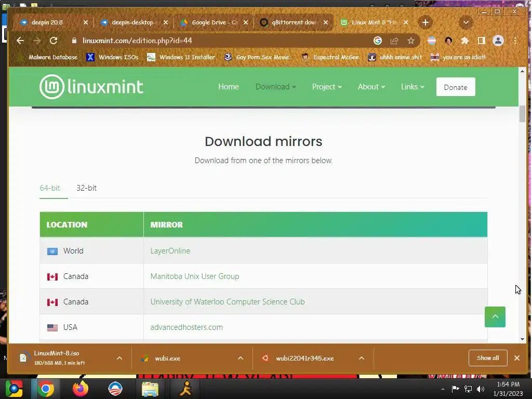This screenshot has height=399, width=532.
Task: Select the 64-bit mirrors tab
Action: click(x=50, y=188)
